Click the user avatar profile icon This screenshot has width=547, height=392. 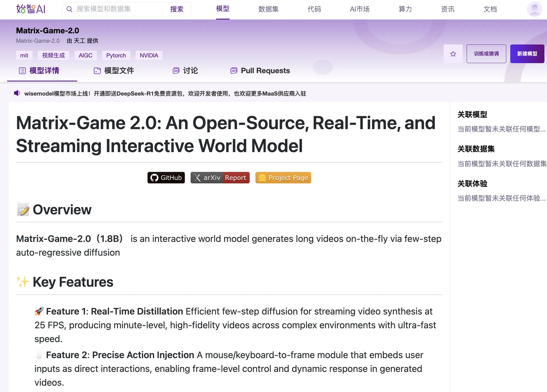pos(534,9)
